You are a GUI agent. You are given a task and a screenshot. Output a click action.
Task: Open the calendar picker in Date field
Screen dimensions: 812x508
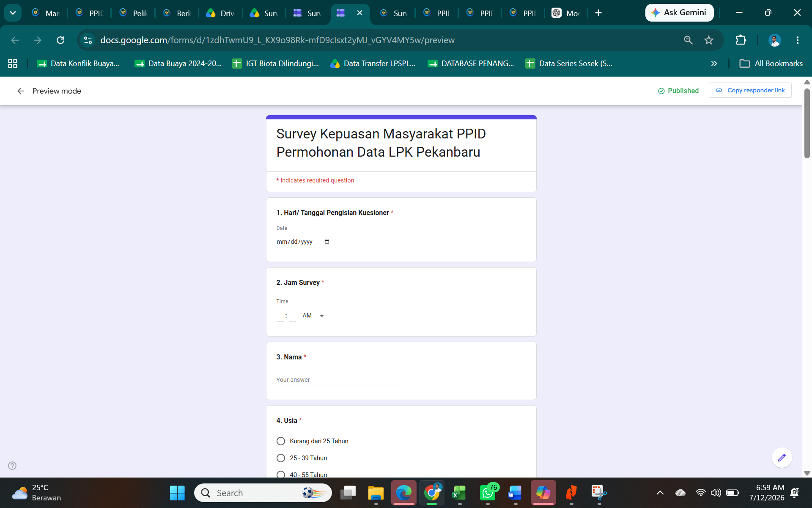(x=327, y=242)
